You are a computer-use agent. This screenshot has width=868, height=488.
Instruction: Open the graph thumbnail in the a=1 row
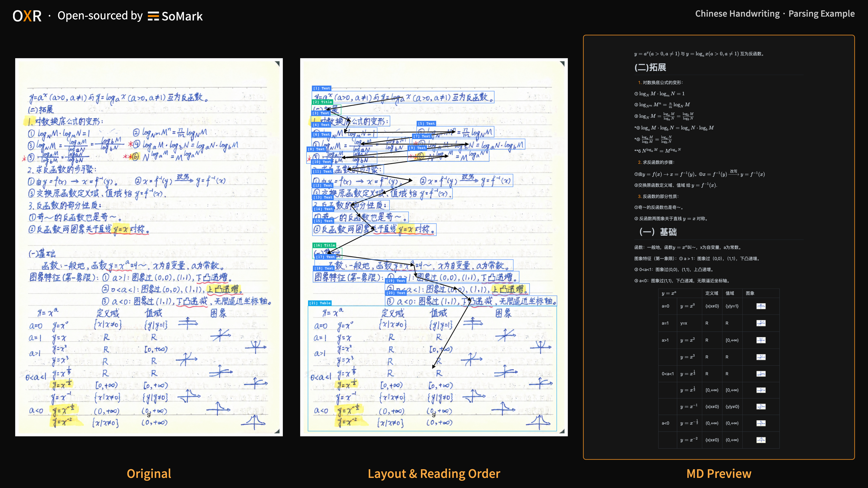[761, 323]
